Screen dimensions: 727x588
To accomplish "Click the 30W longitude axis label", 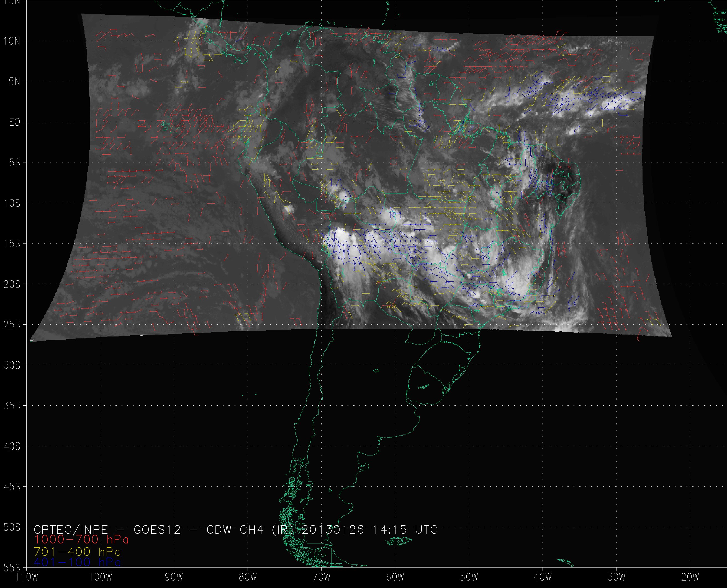I will (x=616, y=577).
